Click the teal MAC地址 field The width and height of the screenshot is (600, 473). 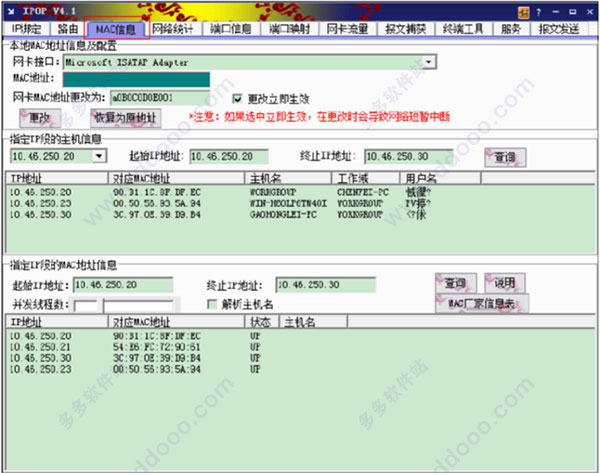136,80
